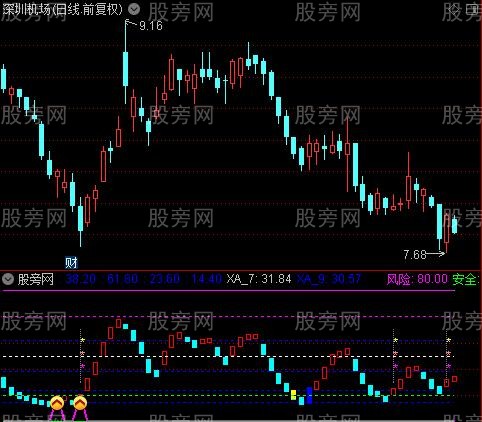Select the XA_9 blue indicator value

pyautogui.click(x=329, y=279)
